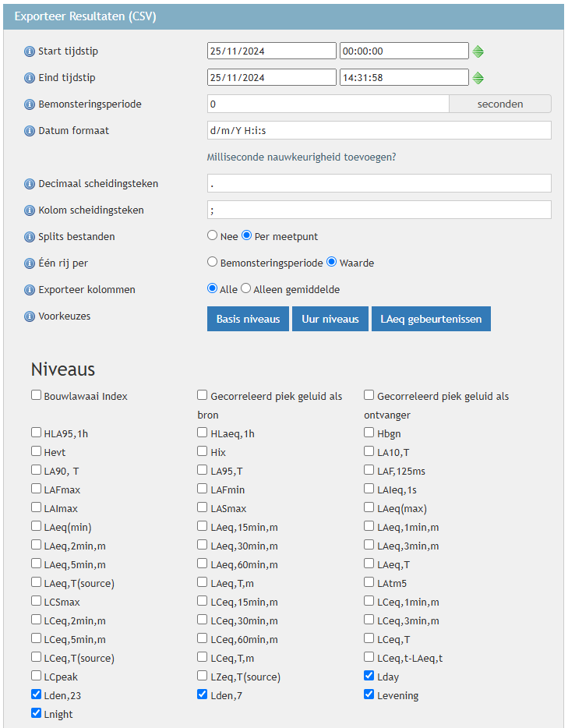This screenshot has width=568, height=728.
Task: Open the Splits bestanden info icon
Action: (30, 237)
